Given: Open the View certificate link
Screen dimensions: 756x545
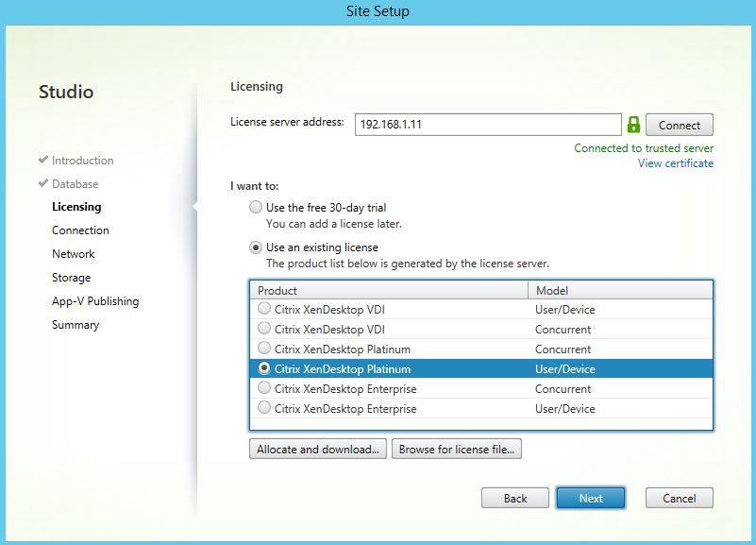Looking at the screenshot, I should click(x=675, y=163).
